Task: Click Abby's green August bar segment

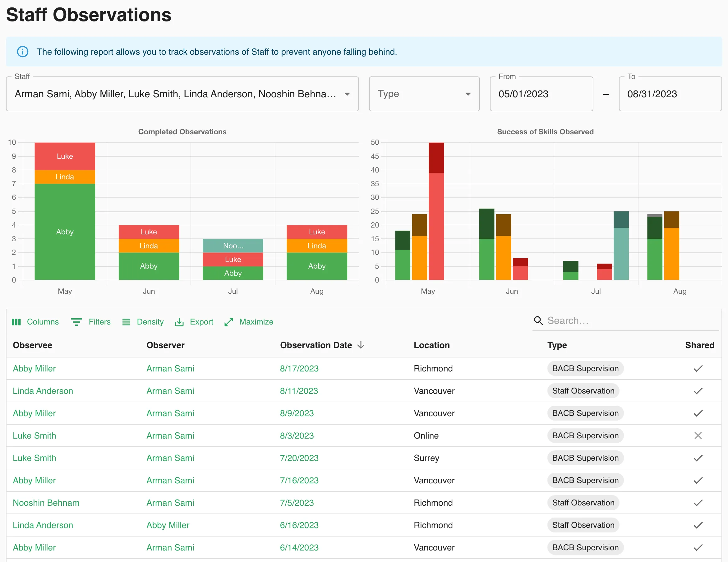Action: click(x=317, y=266)
